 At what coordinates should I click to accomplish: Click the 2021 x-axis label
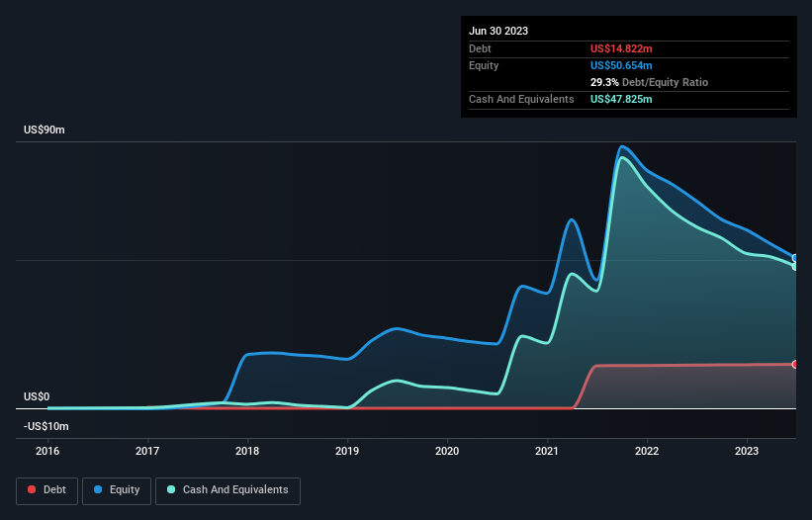click(x=547, y=451)
